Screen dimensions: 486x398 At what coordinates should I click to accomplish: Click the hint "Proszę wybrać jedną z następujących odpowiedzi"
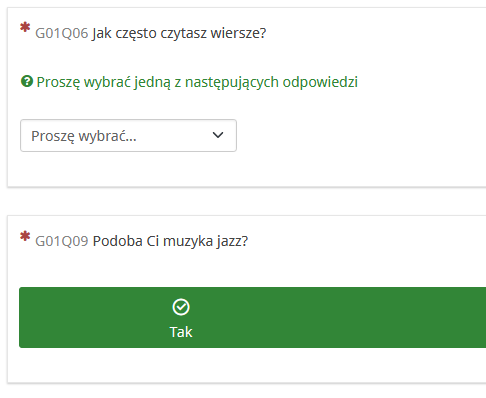tap(197, 82)
